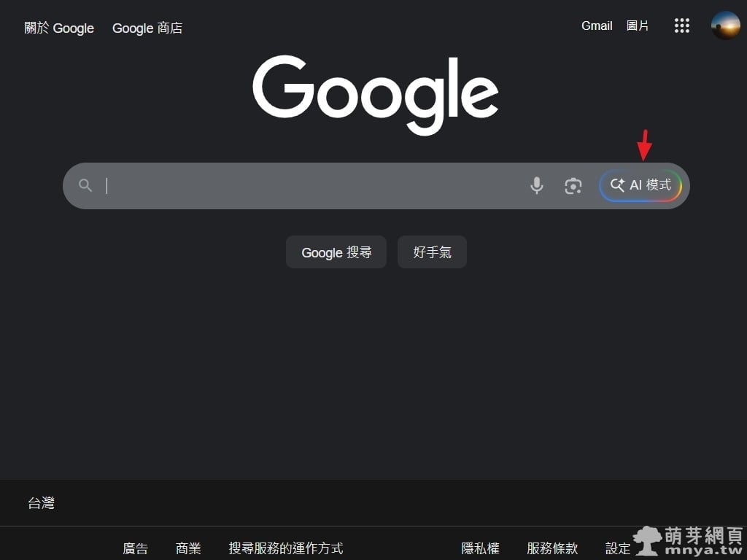Start voice search with microphone icon

(537, 186)
